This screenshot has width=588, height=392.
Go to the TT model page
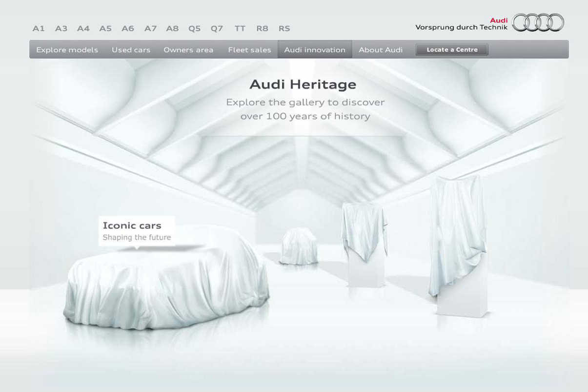click(x=240, y=28)
